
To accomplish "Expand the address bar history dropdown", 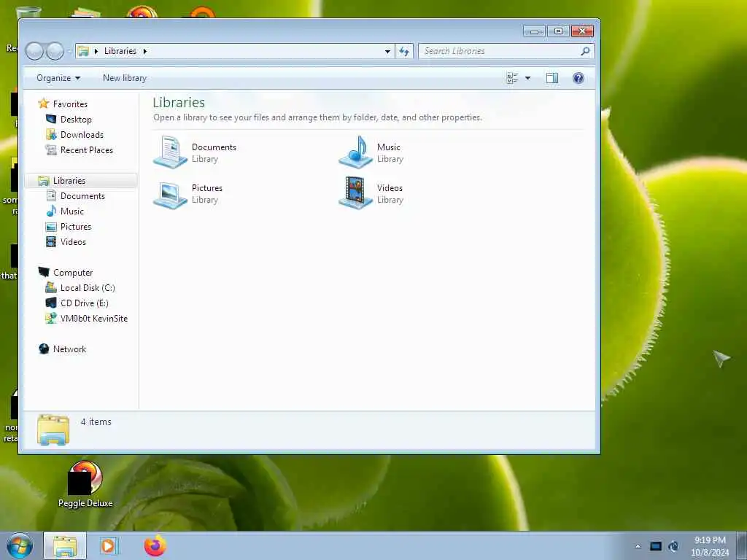I will (387, 51).
